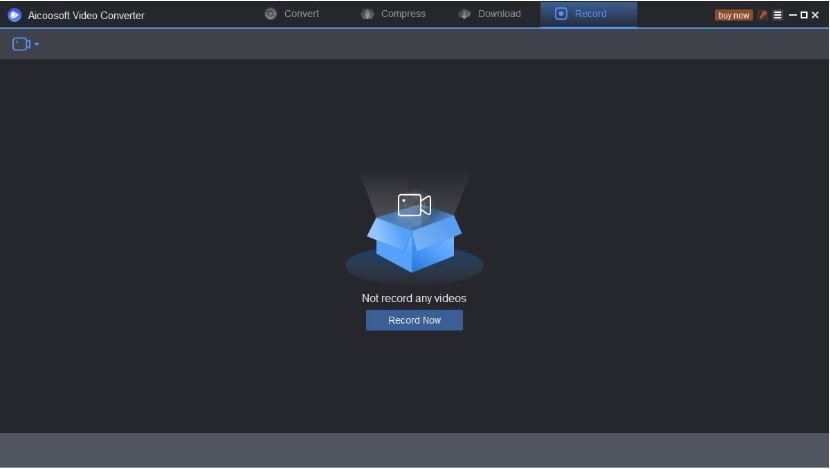
Task: Close the Aicoosoft Video Converter window
Action: (816, 15)
